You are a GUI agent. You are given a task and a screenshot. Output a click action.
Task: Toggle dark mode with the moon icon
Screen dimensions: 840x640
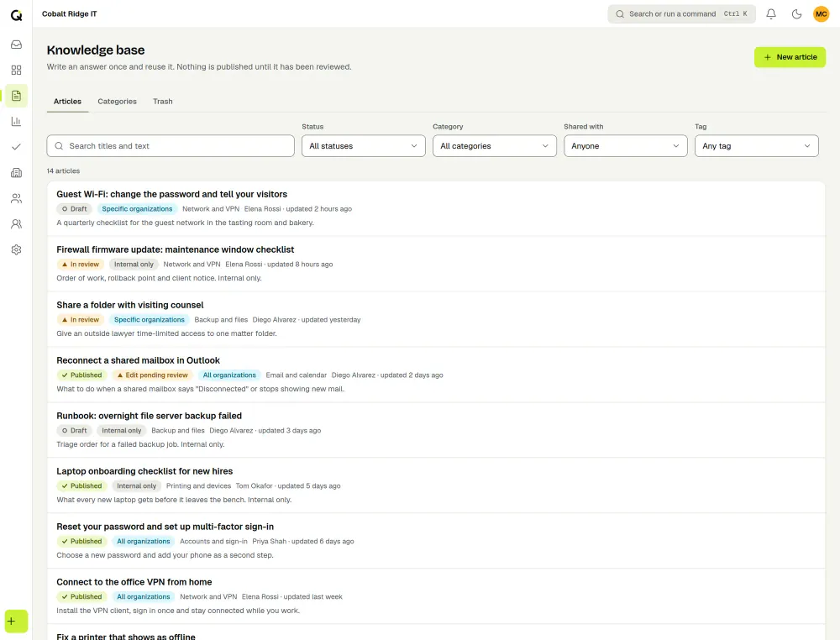click(796, 14)
